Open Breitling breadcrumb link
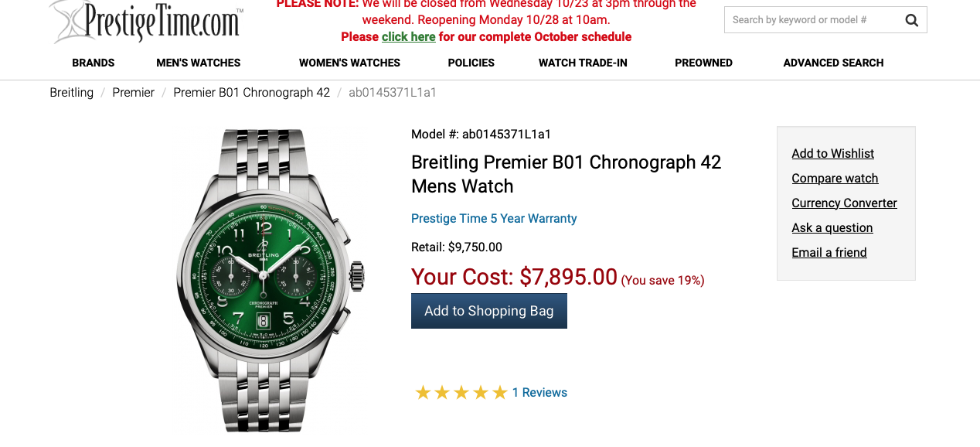Viewport: 980px width, 447px height. pos(72,93)
